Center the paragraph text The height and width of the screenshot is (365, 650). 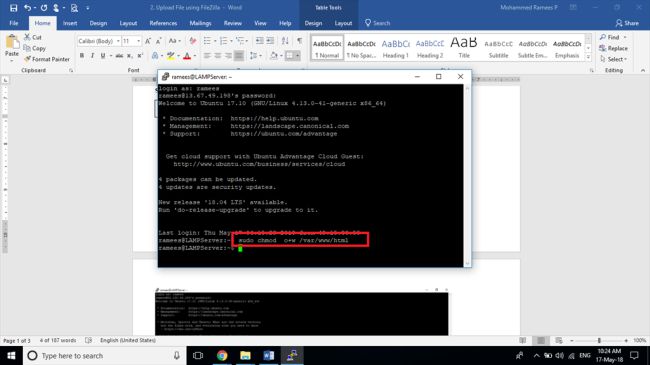pyautogui.click(x=218, y=56)
